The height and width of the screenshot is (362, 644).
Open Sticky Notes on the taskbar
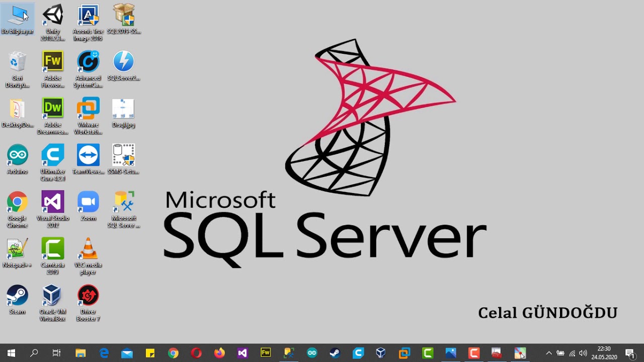point(150,353)
